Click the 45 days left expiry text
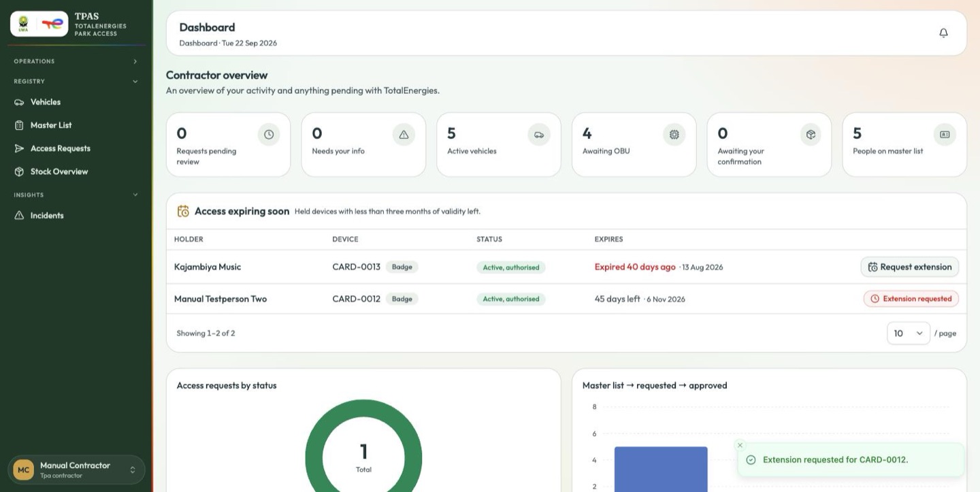This screenshot has height=492, width=980. coord(617,299)
